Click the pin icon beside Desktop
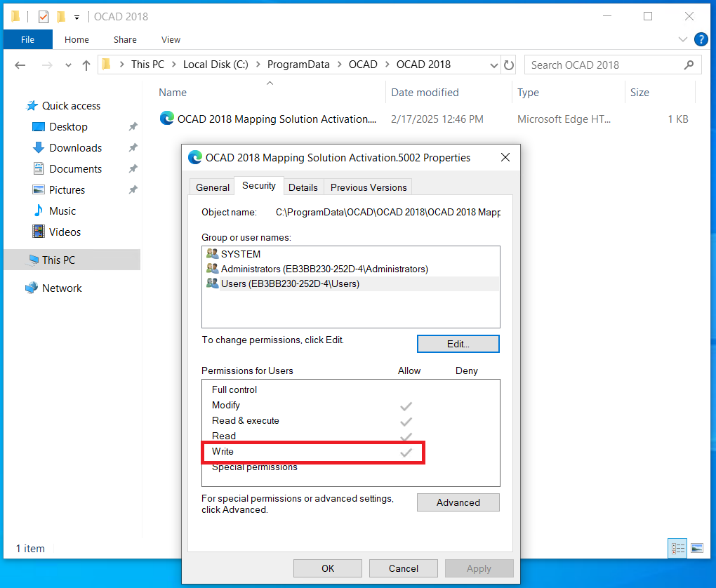Viewport: 716px width, 588px height. coord(133,126)
